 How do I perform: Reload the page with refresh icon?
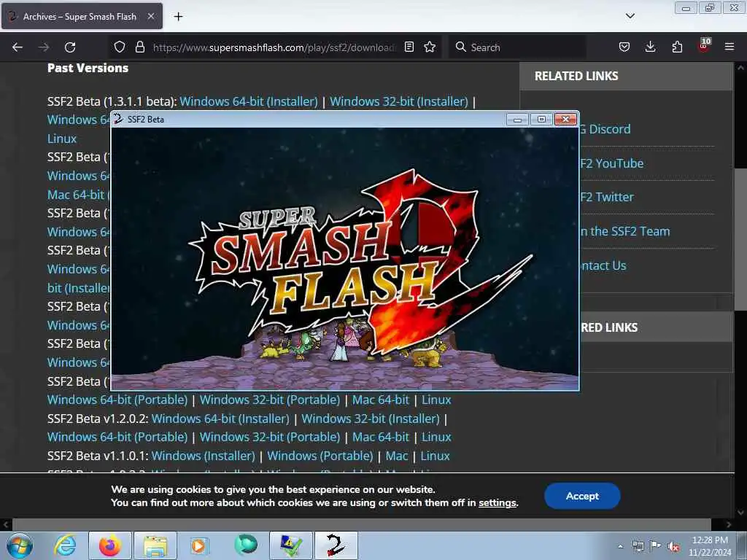[x=70, y=47]
